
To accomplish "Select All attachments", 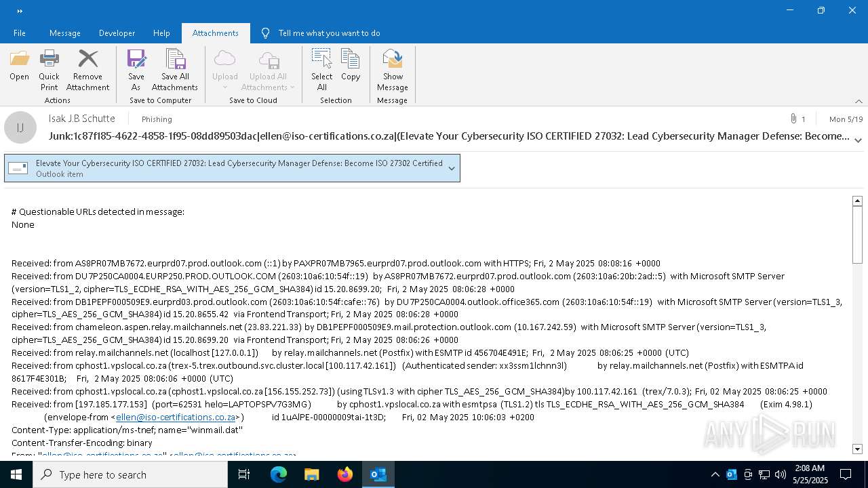I will [x=322, y=70].
